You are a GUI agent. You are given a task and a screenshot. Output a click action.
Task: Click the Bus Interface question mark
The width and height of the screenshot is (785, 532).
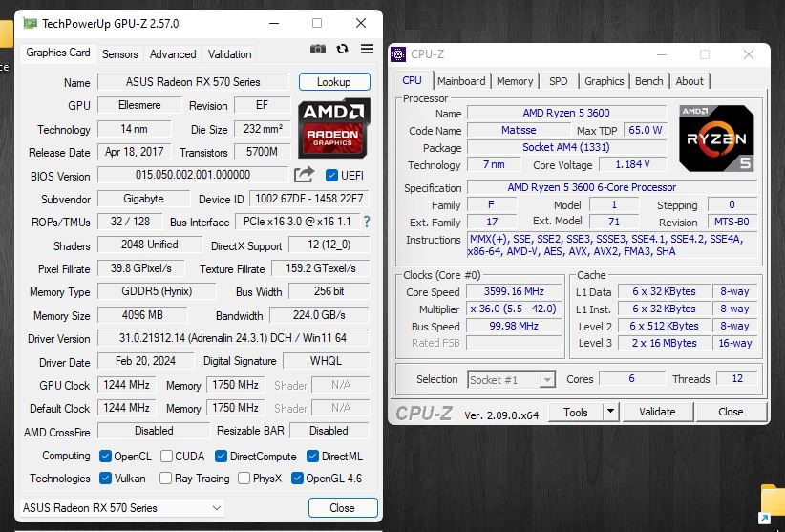pyautogui.click(x=367, y=222)
